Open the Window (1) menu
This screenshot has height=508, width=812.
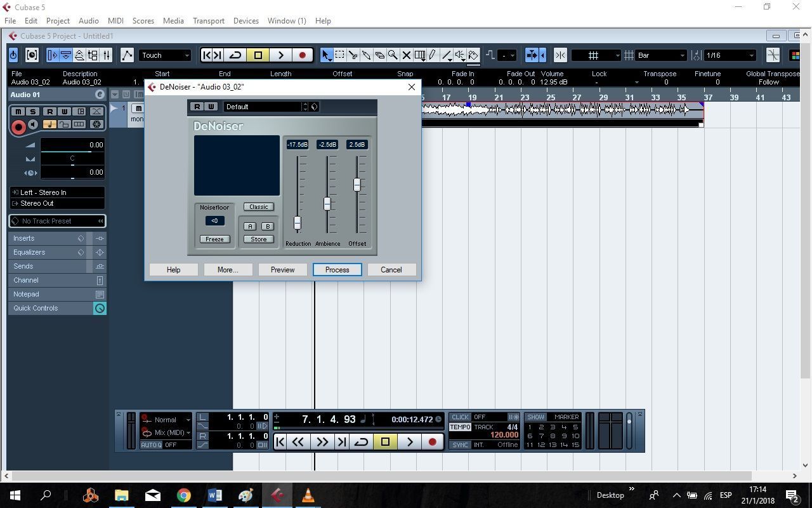click(x=287, y=20)
